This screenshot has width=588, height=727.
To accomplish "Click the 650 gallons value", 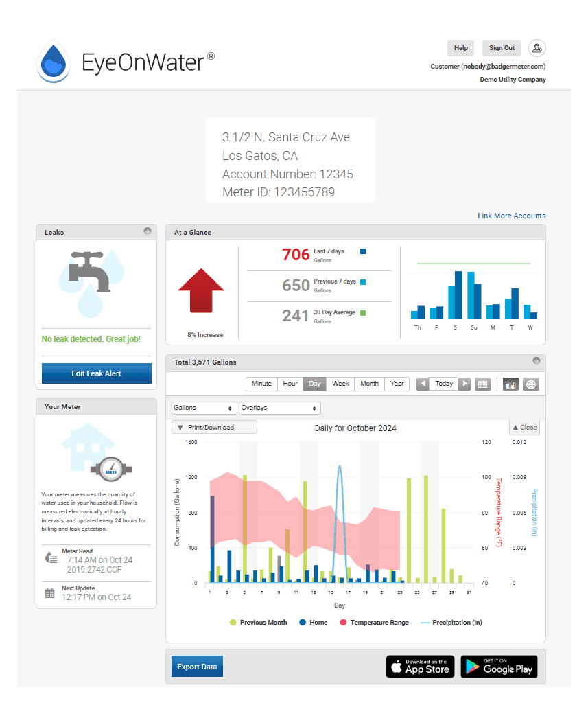I will pyautogui.click(x=296, y=285).
